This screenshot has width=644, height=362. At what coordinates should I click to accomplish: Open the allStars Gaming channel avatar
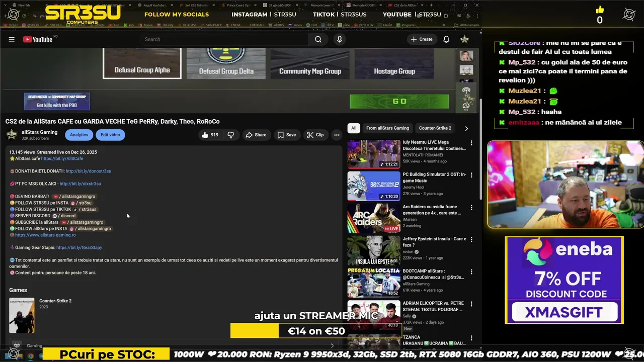click(12, 134)
